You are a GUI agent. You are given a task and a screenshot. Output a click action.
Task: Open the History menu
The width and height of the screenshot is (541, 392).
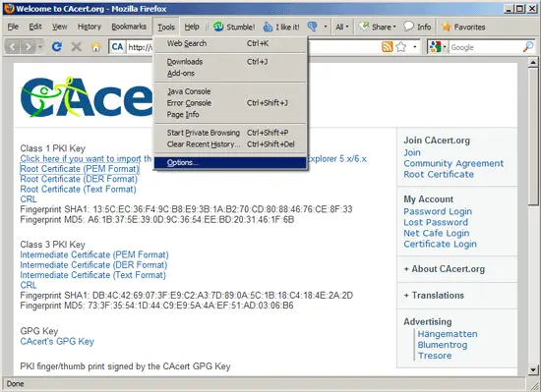(90, 27)
